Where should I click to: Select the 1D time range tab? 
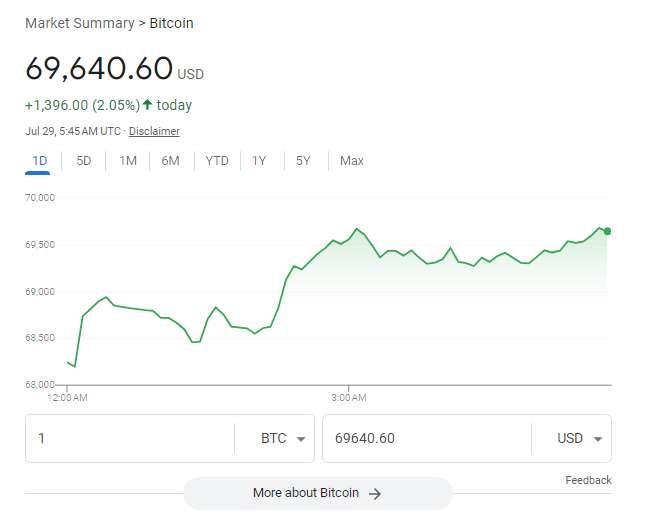(40, 161)
